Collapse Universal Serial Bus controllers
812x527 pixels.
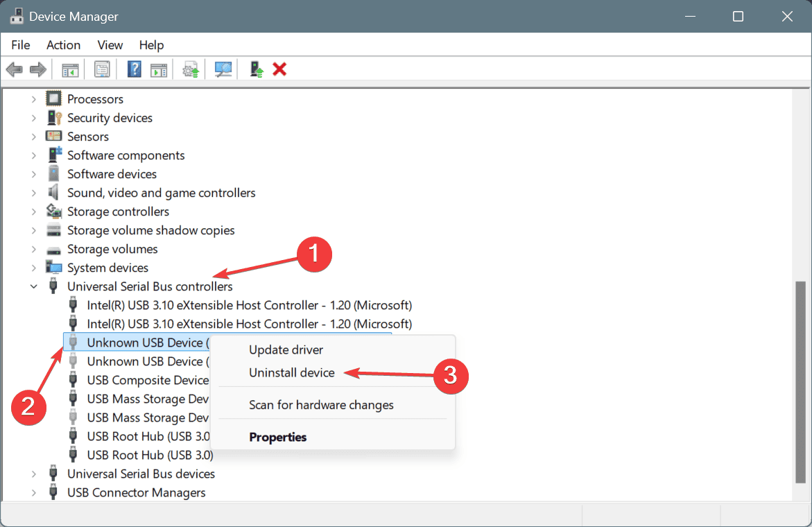(x=34, y=286)
